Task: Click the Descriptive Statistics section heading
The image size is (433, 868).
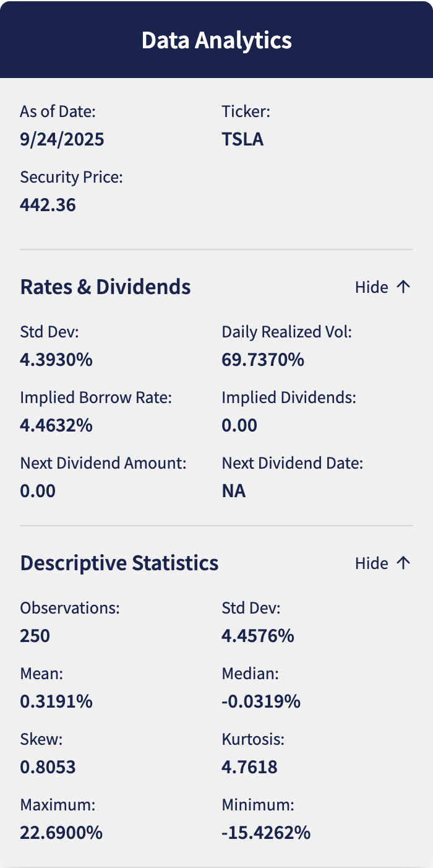Action: point(119,563)
